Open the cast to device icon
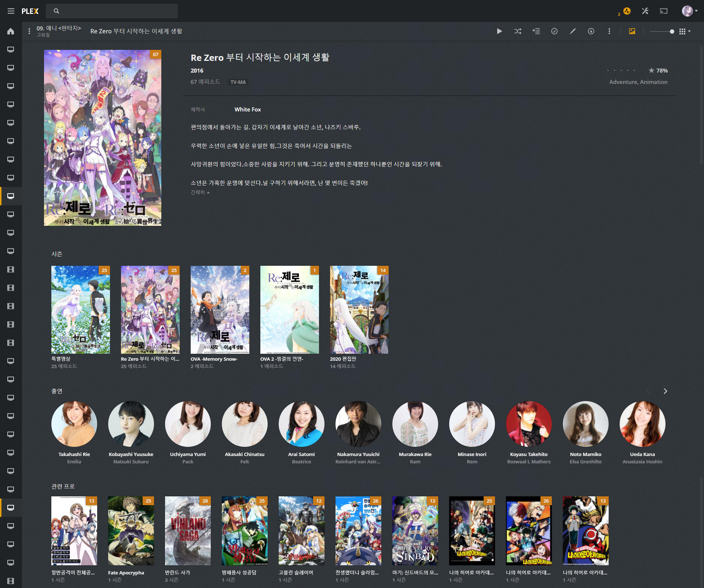 pyautogui.click(x=664, y=11)
